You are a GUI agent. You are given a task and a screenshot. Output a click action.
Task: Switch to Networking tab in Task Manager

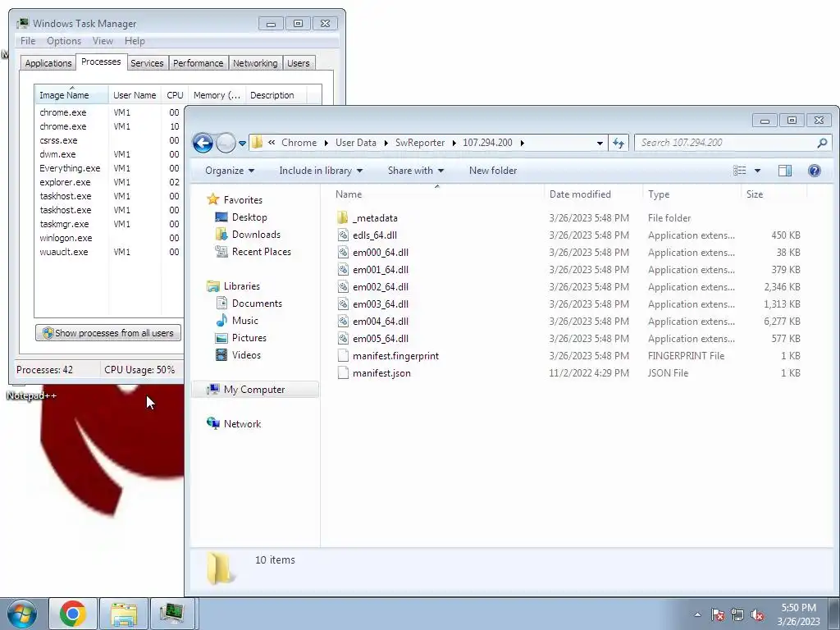click(x=255, y=62)
